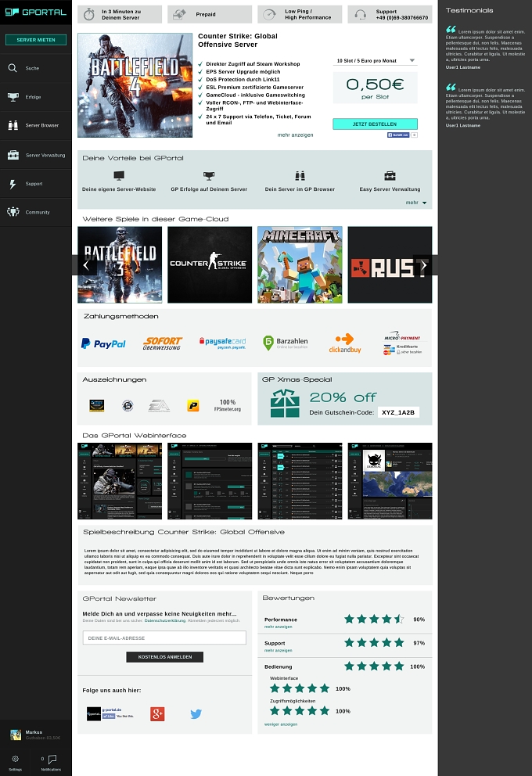Screen dimensions: 532x776
Task: Expand 'mehr anzeigen' feature list
Action: pyautogui.click(x=295, y=135)
